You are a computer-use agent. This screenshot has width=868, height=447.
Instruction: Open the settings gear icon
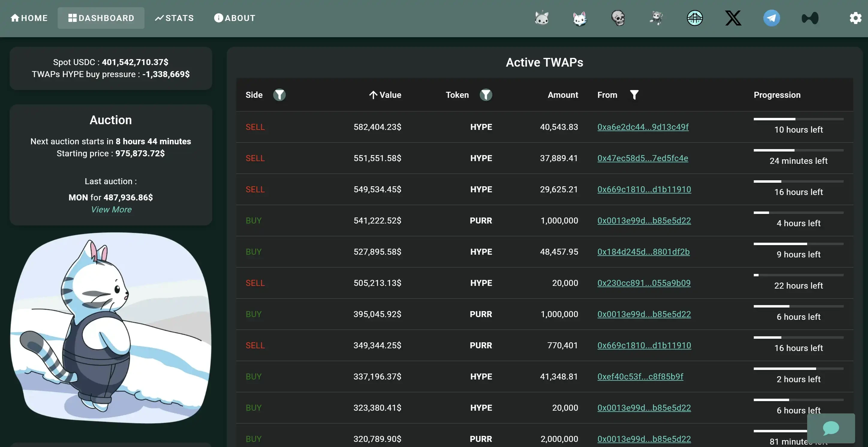click(x=855, y=18)
